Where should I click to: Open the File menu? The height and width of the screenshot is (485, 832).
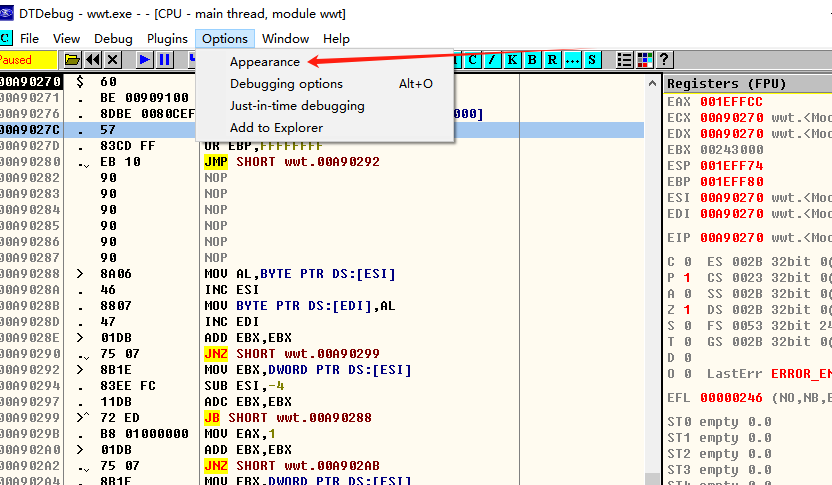point(30,38)
